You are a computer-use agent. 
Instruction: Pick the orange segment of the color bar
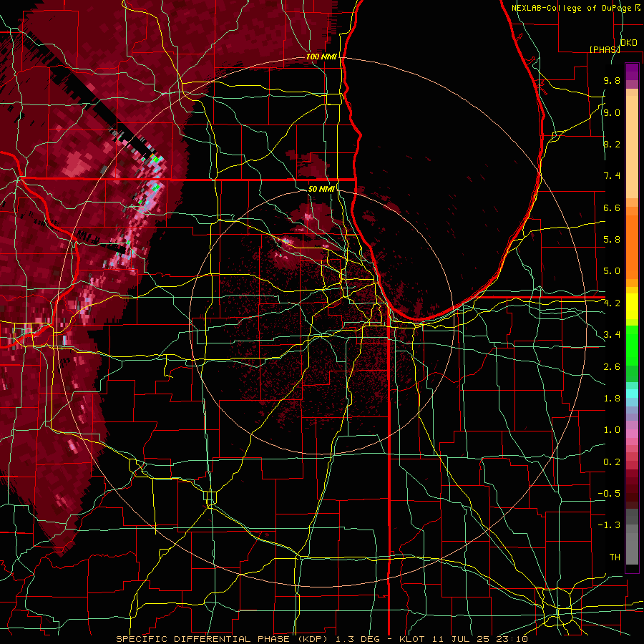(x=632, y=247)
